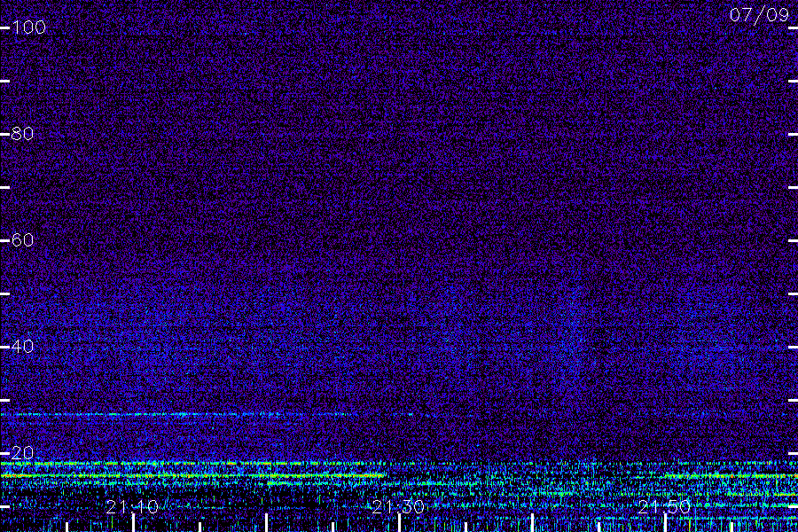Click the tick mark under 21:10
The width and height of the screenshot is (798, 532).
(133, 523)
